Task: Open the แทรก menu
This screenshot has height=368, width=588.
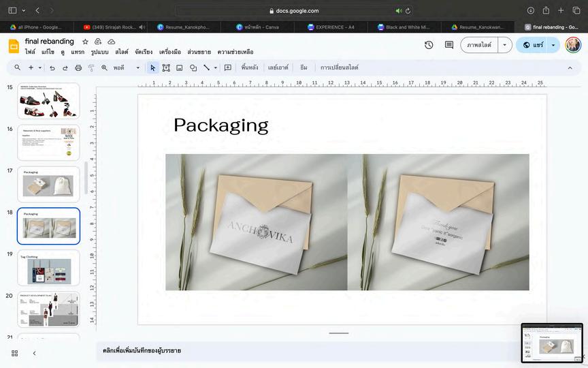Action: tap(78, 52)
